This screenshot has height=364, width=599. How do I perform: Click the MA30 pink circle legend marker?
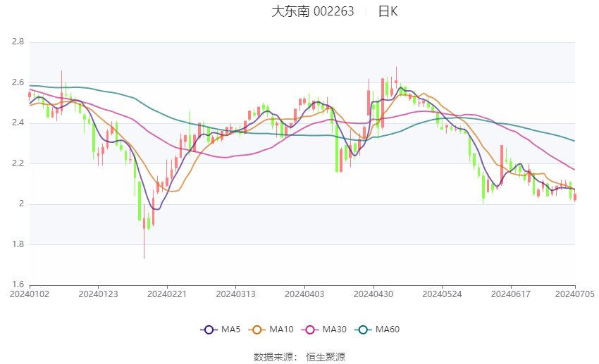[x=308, y=330]
